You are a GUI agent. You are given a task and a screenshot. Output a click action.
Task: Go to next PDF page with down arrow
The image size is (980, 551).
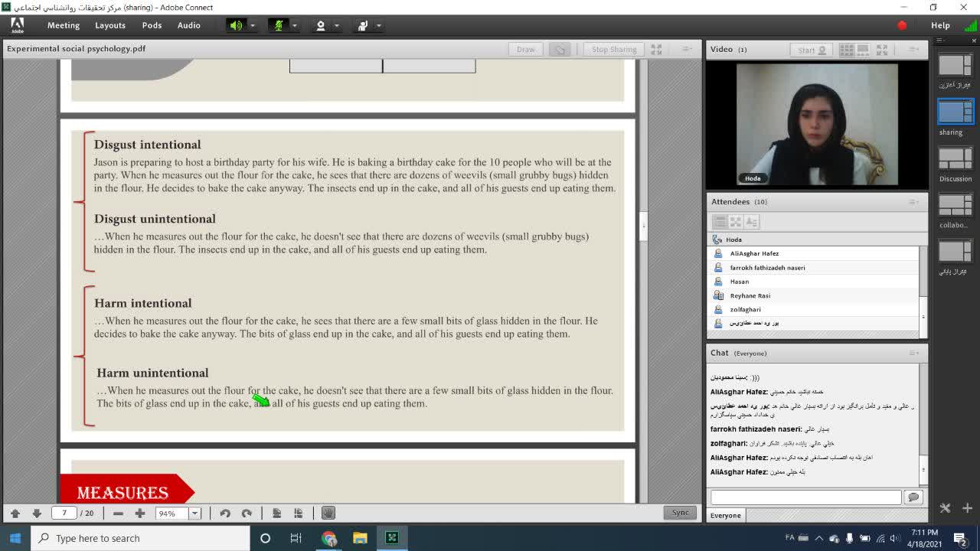pos(37,514)
